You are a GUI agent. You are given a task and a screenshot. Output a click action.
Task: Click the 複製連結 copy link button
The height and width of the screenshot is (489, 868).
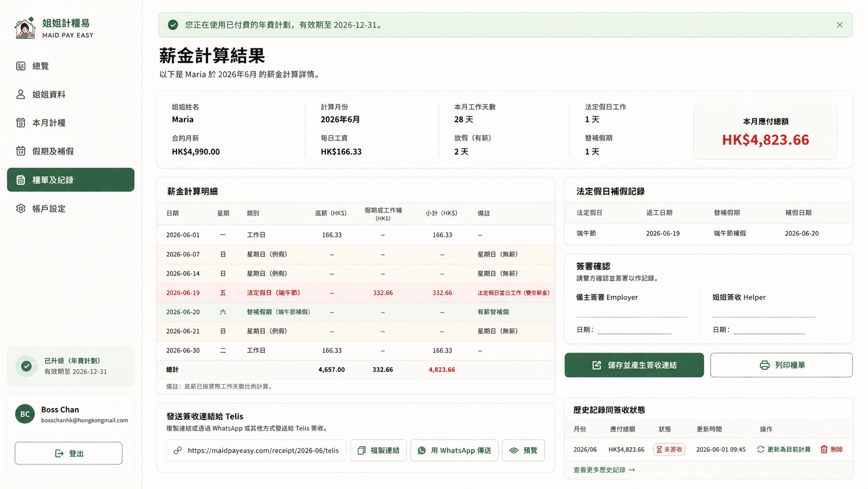tap(378, 451)
